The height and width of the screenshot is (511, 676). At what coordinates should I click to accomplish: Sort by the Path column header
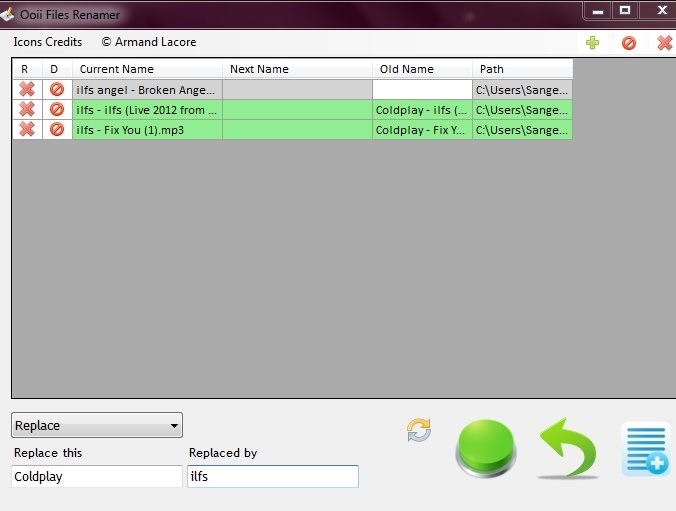[x=523, y=69]
